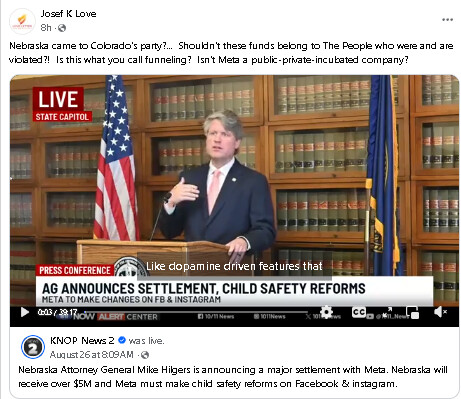Click the KNOP News 2 verified badge
Screen dimensions: 461x399
point(122,340)
